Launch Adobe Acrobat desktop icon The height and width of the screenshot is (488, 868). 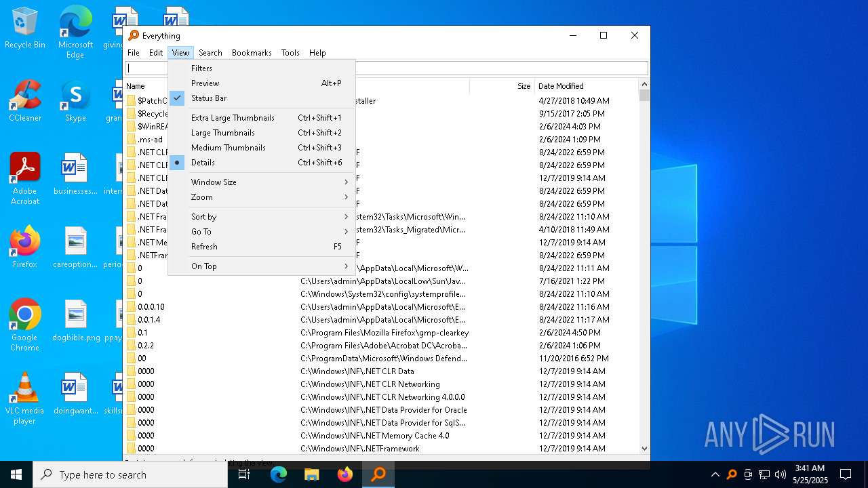tap(25, 179)
